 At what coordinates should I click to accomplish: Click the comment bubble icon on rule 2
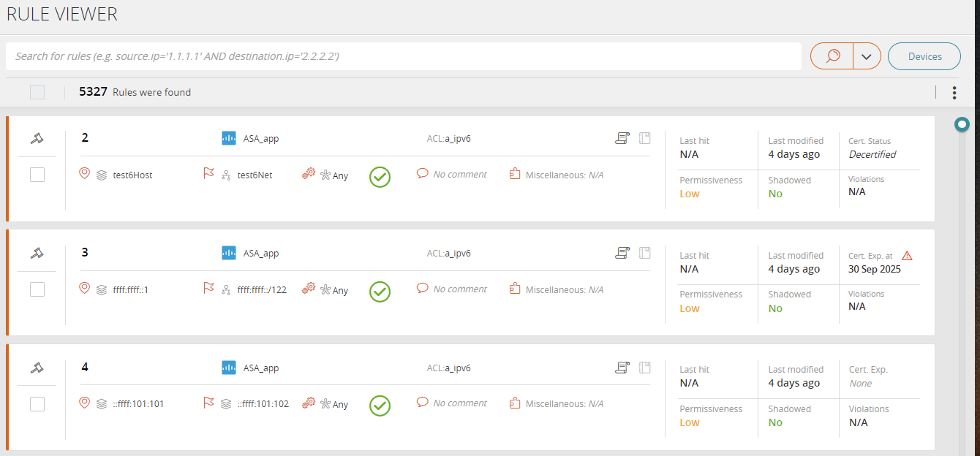[422, 174]
